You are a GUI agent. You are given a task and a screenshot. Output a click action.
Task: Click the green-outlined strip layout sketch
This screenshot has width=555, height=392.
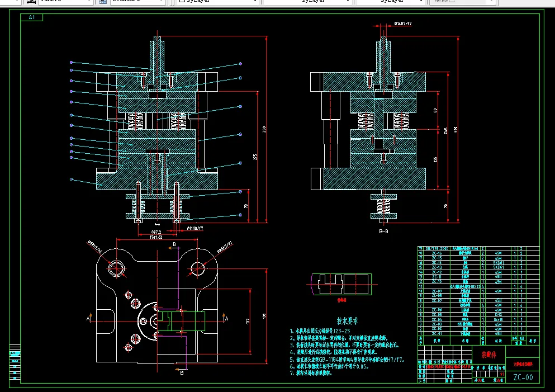coord(341,284)
